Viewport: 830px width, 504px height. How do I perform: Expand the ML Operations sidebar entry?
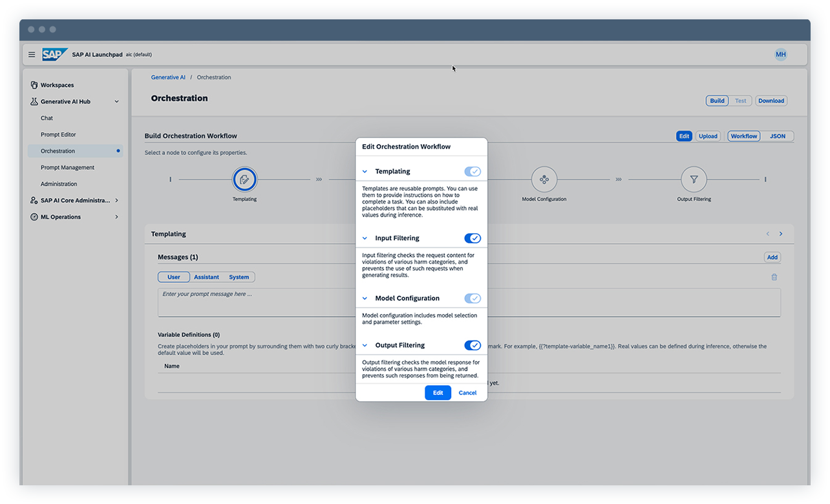[117, 216]
